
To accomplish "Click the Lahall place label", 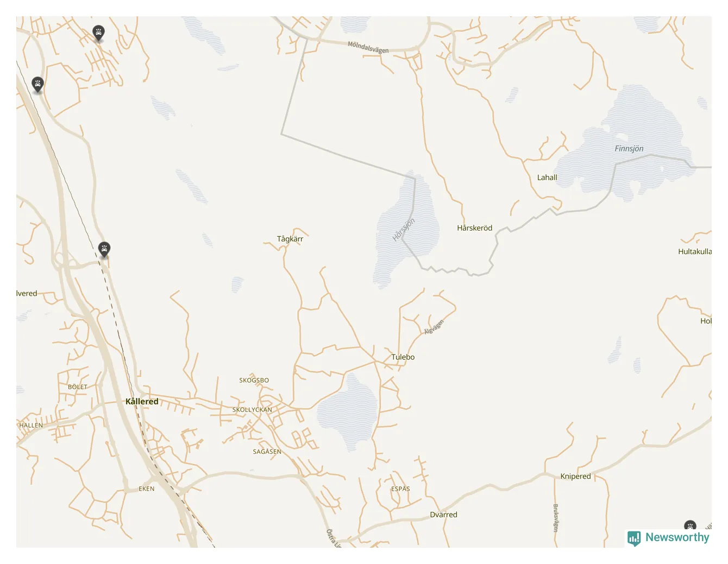I will point(547,178).
